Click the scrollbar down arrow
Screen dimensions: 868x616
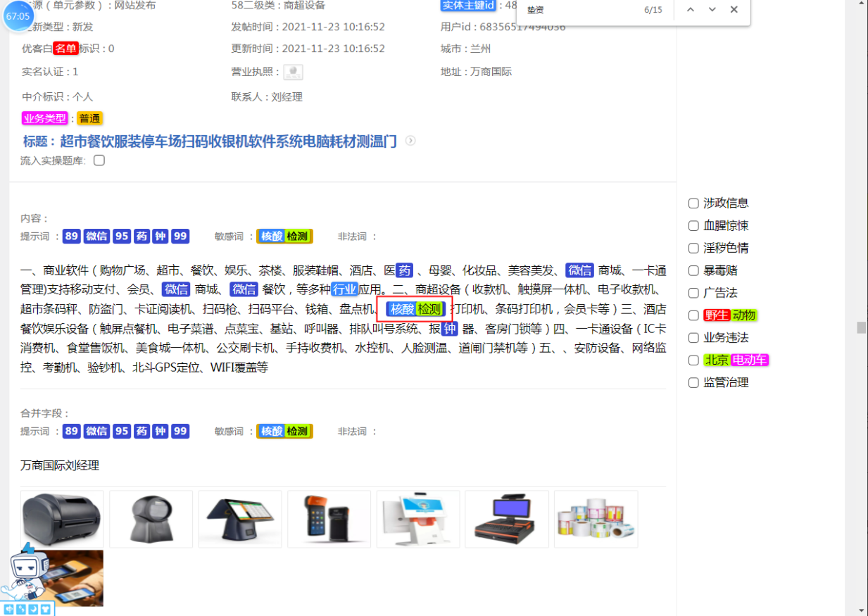click(x=861, y=610)
